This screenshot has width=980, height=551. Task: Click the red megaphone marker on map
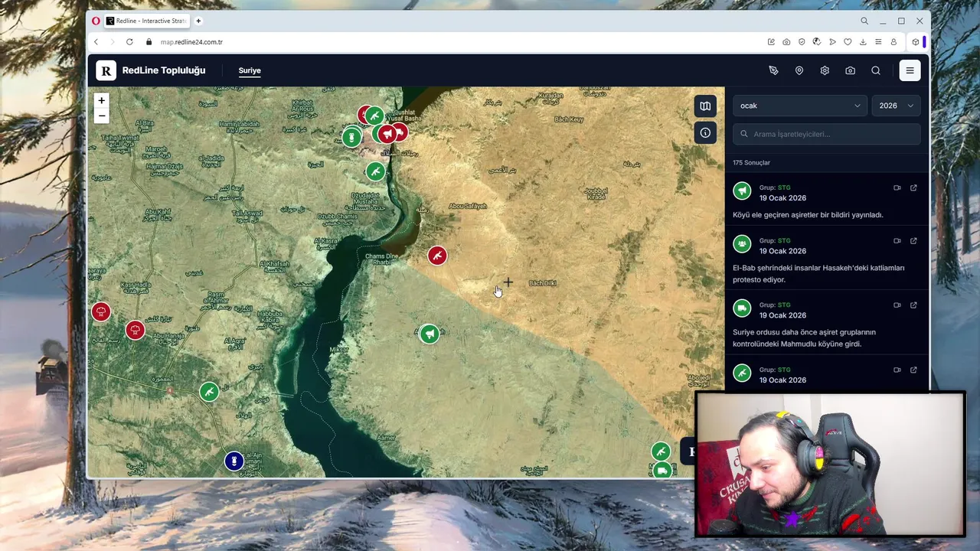[x=387, y=135]
